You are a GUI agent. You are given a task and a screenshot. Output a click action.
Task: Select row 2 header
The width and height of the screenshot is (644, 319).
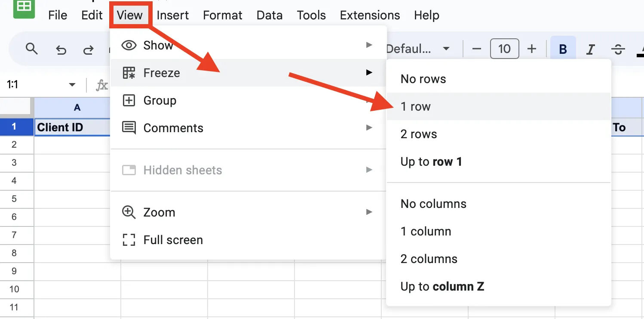(x=17, y=145)
